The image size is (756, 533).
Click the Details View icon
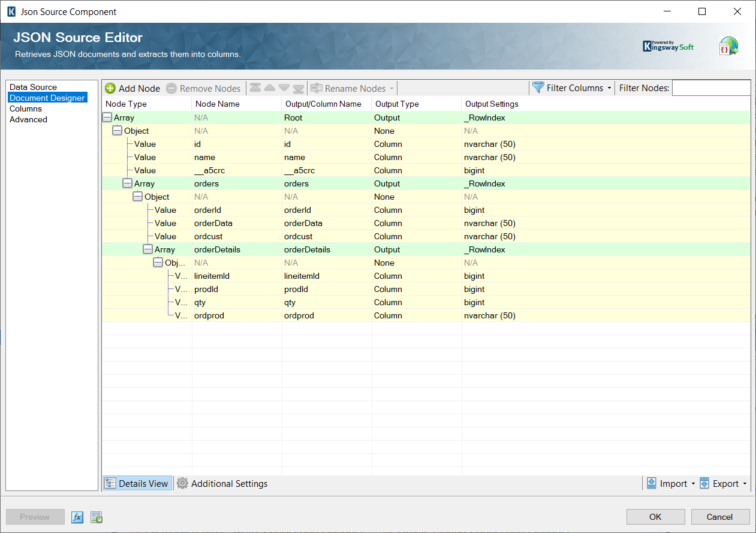[x=110, y=483]
